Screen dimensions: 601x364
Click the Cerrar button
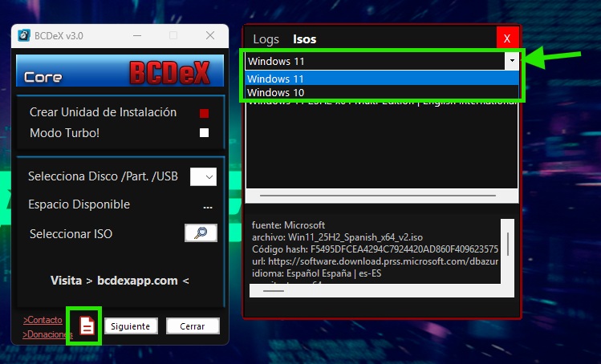193,326
